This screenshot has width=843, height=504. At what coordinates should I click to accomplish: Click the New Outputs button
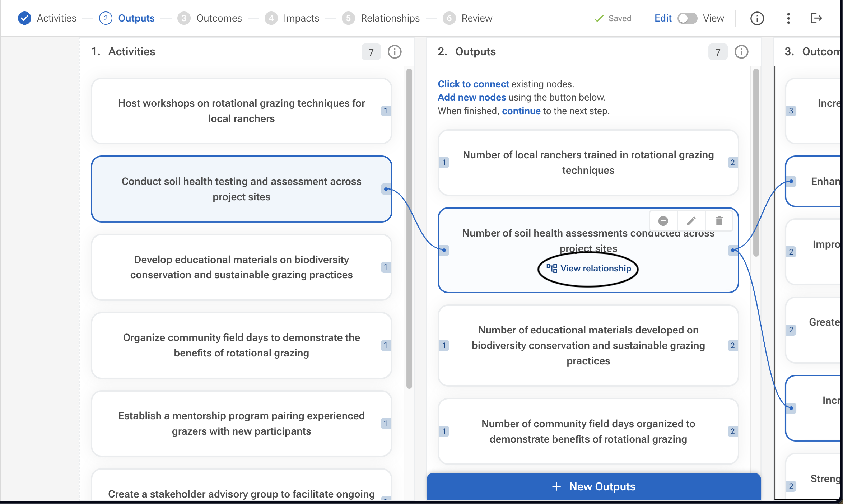pos(594,486)
